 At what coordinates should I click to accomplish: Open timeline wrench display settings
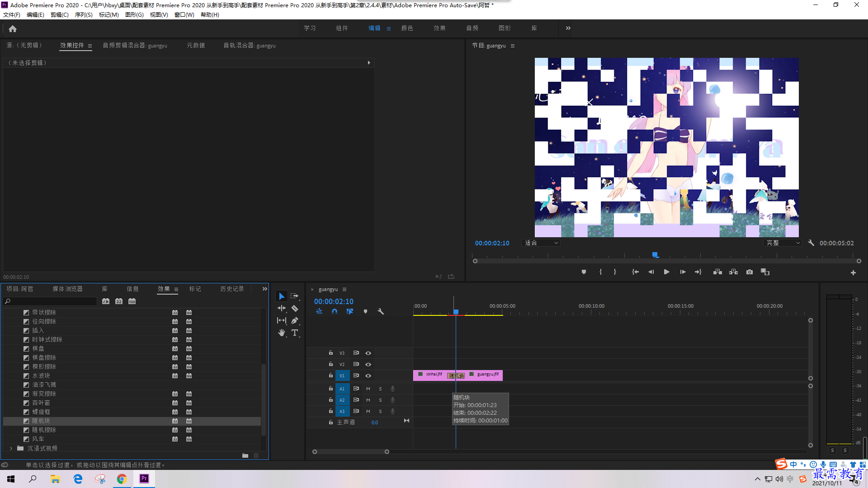click(x=381, y=311)
